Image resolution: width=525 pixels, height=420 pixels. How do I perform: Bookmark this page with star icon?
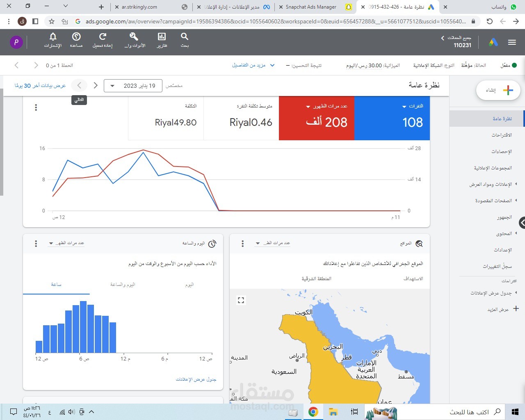pyautogui.click(x=52, y=21)
